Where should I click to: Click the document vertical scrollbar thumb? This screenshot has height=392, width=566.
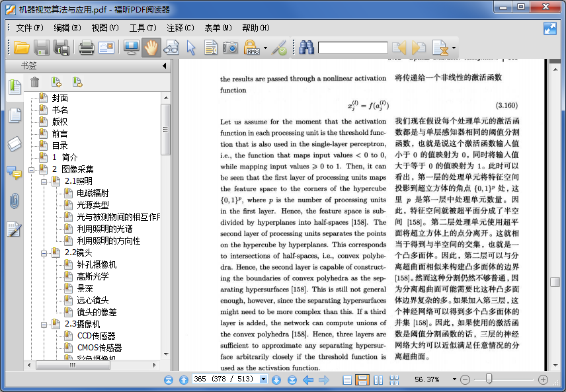click(x=555, y=282)
